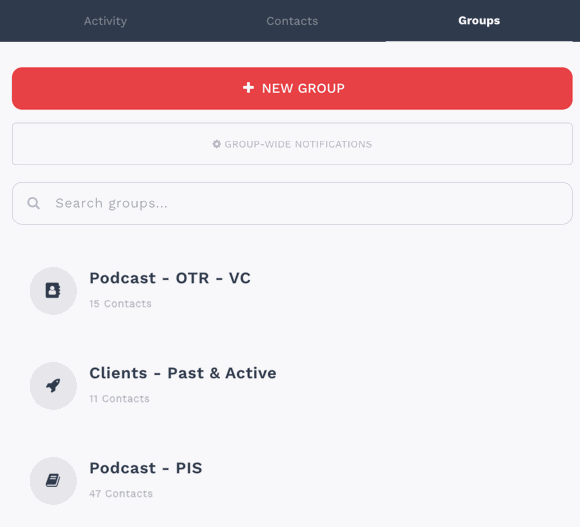Click the plus icon in New Group

click(x=248, y=88)
